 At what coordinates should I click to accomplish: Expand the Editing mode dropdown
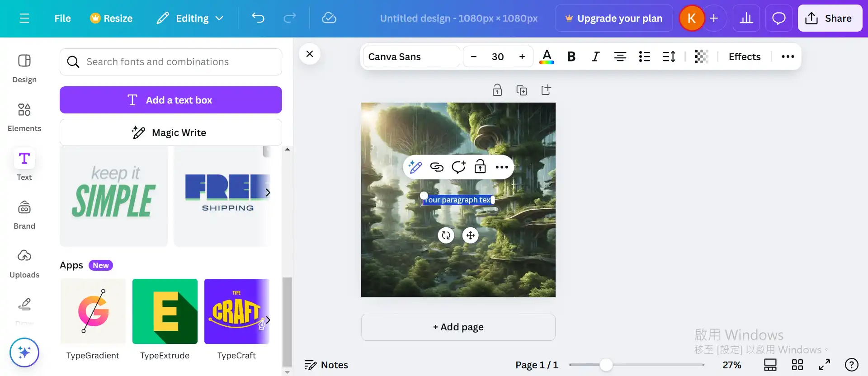coord(190,18)
